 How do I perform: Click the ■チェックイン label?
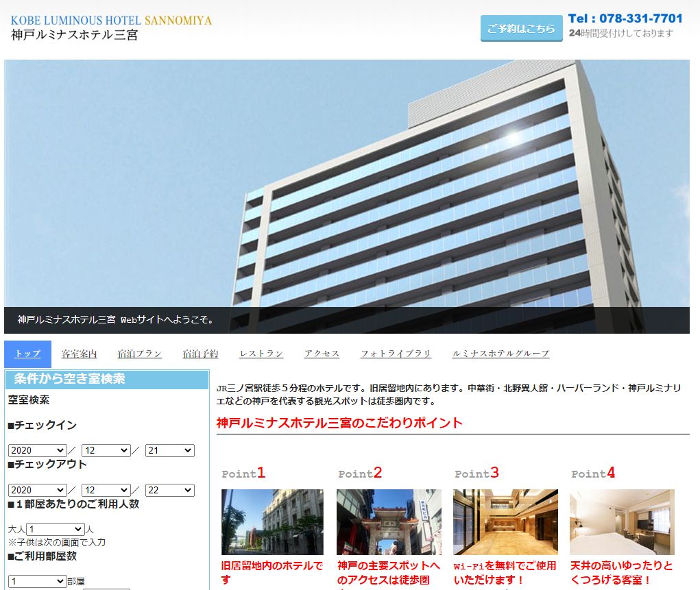[42, 426]
